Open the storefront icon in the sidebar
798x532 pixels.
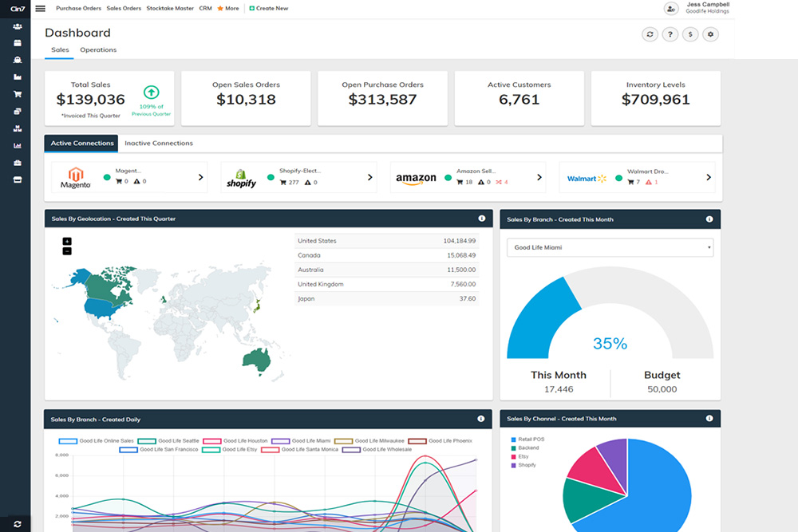18,180
